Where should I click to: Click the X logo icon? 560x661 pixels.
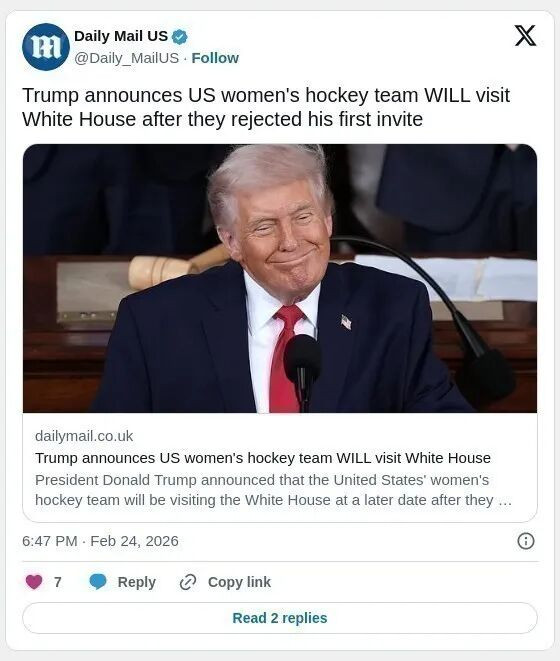525,35
